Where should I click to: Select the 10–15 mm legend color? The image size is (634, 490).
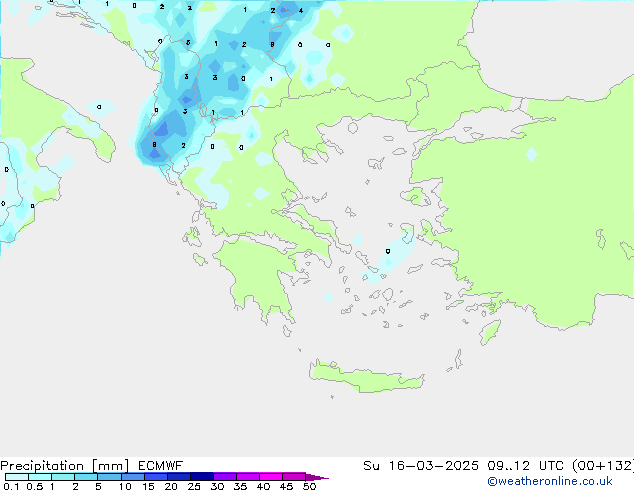[x=132, y=477]
